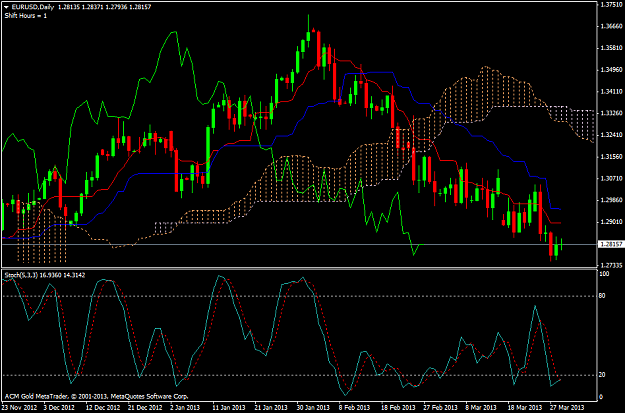Click the 30 Jan 2013 date label

click(314, 408)
